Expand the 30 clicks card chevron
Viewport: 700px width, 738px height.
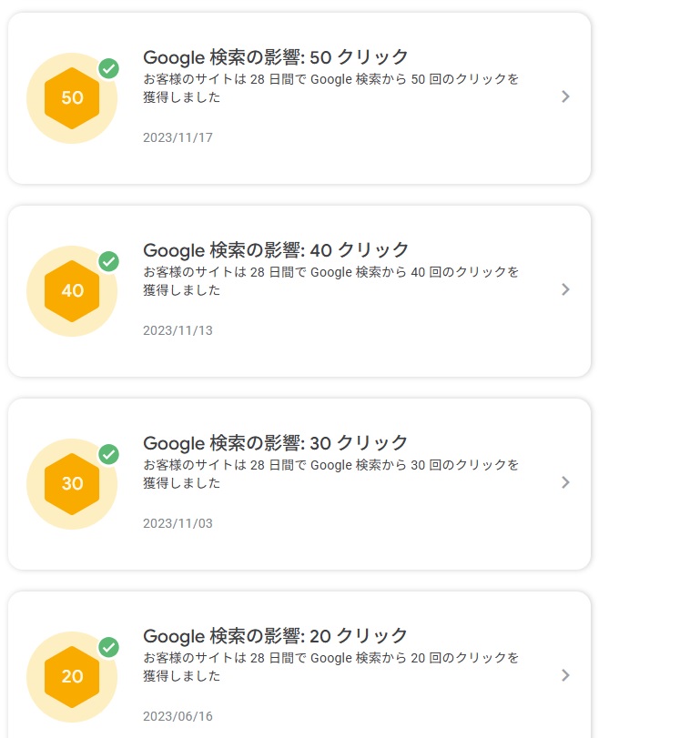pyautogui.click(x=565, y=482)
